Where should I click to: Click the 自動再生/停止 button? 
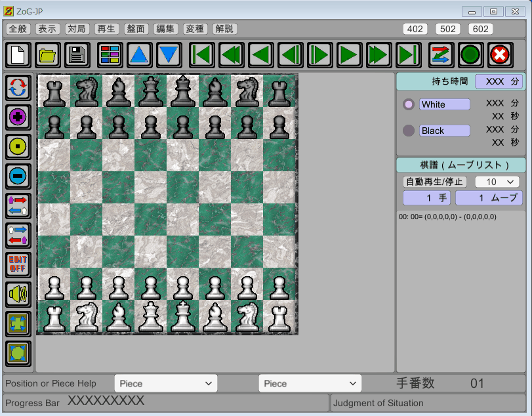point(435,182)
